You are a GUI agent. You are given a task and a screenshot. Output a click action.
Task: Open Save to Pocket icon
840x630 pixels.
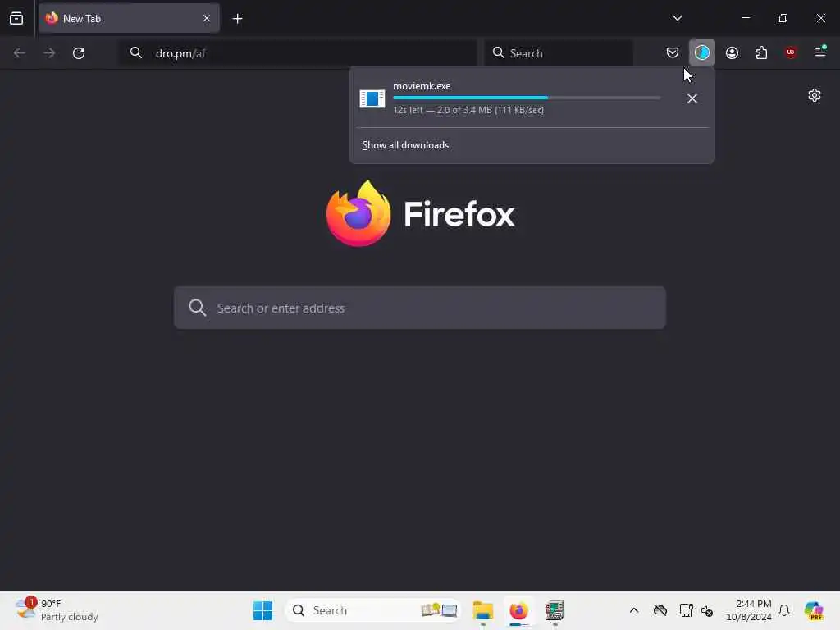[673, 52]
